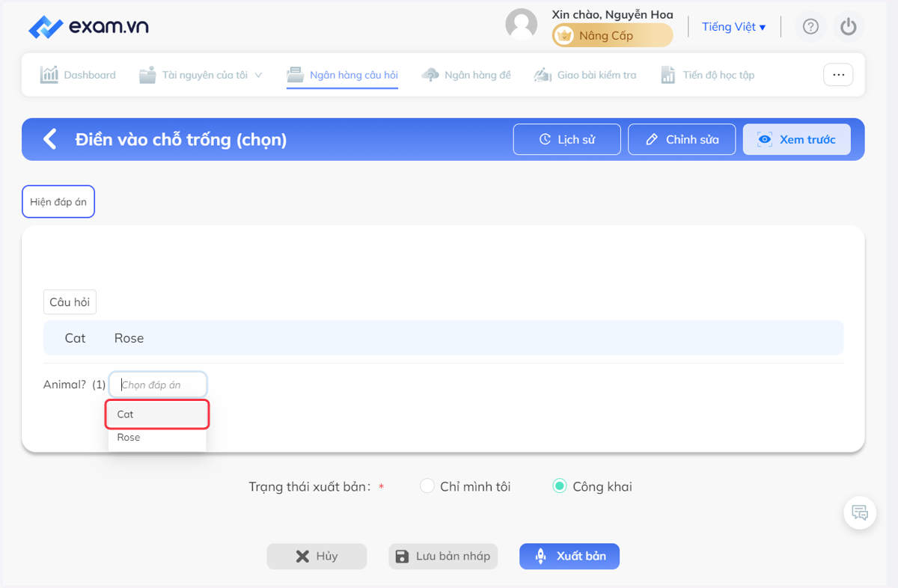Open the three-dots more menu
898x588 pixels.
pos(838,75)
